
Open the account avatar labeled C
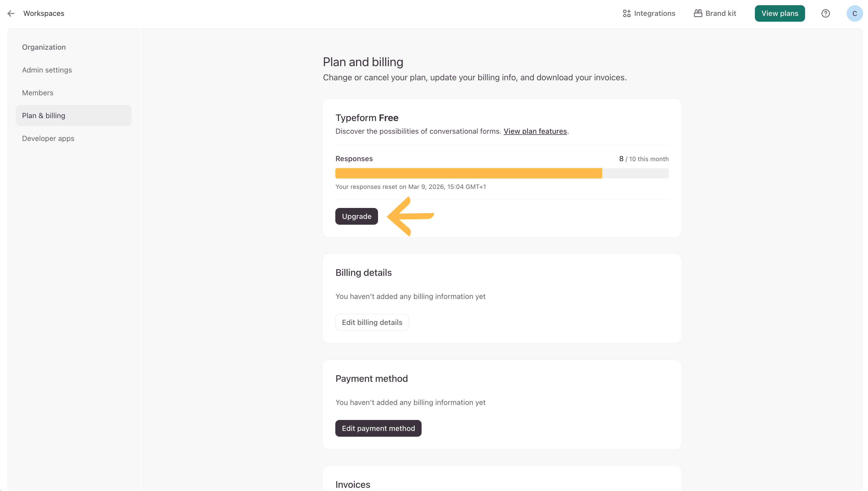[x=854, y=14]
